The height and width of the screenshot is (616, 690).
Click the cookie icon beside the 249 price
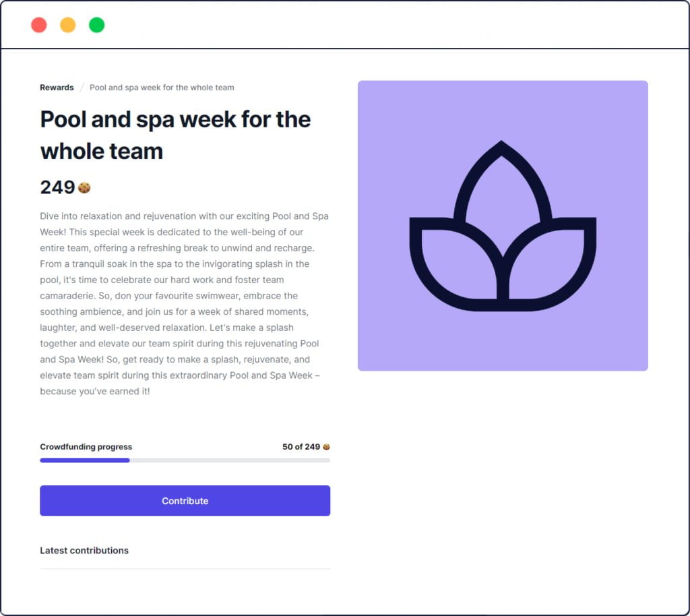[x=84, y=188]
